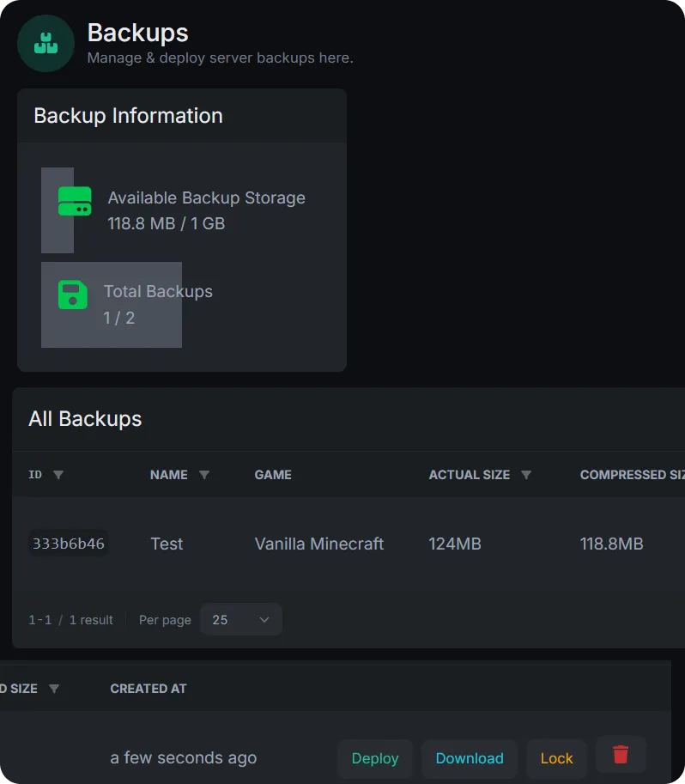Click the CREATED AT column header
The image size is (685, 784).
coord(149,689)
